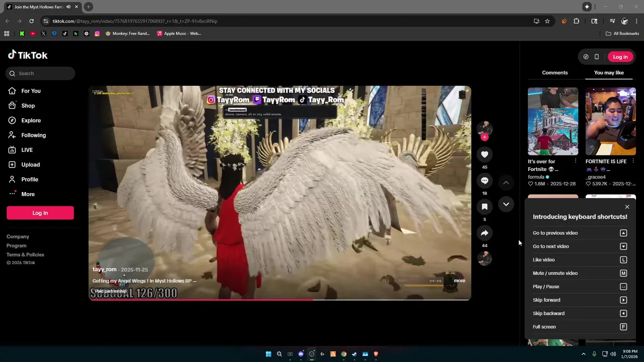Open the Windows Start menu
Viewport: 644px width, 362px height.
pos(268,354)
